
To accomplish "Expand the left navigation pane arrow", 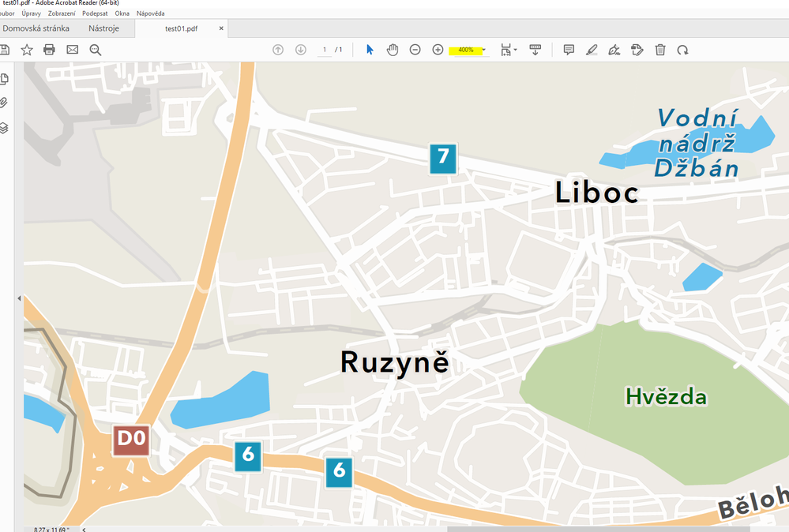I will [19, 298].
